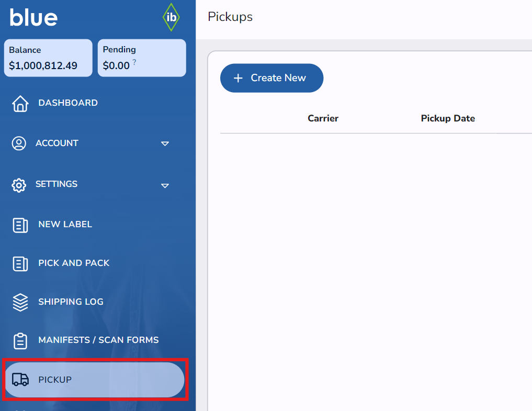Click the blue logo text
Screen dimensions: 532x411
33,17
